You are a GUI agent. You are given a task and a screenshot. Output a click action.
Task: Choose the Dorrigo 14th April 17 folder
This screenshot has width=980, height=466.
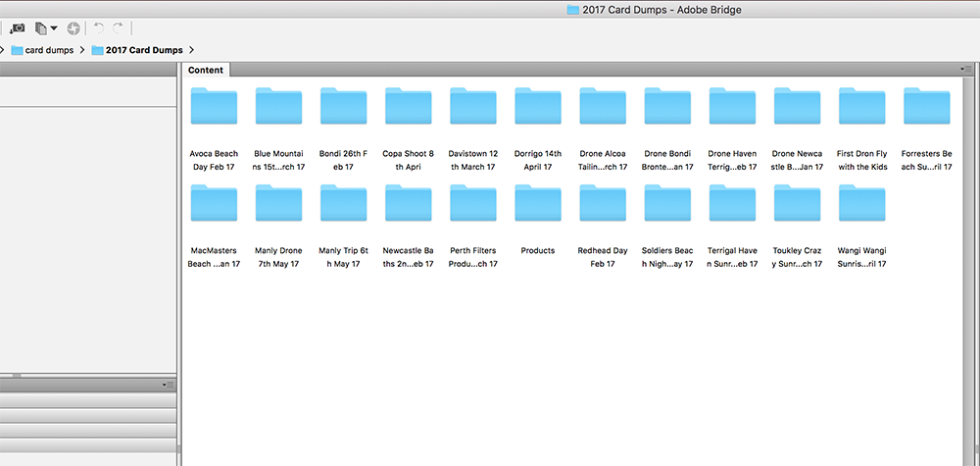pyautogui.click(x=538, y=106)
